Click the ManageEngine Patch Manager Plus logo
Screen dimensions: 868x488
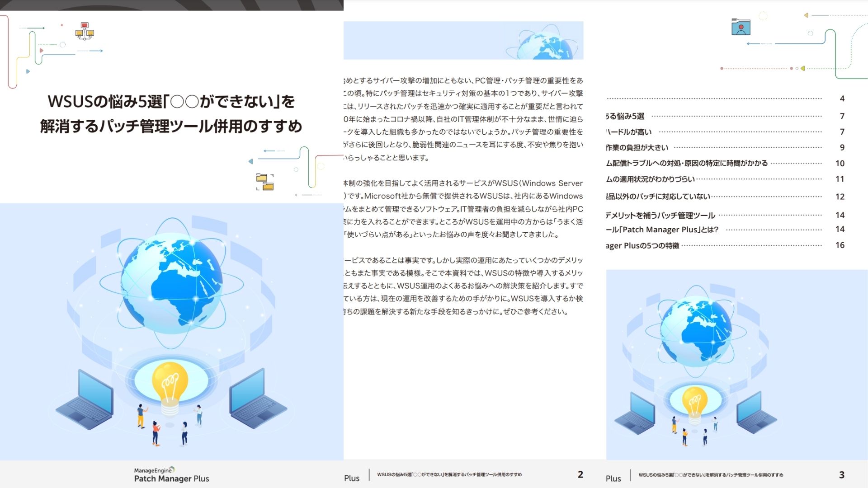point(171,474)
